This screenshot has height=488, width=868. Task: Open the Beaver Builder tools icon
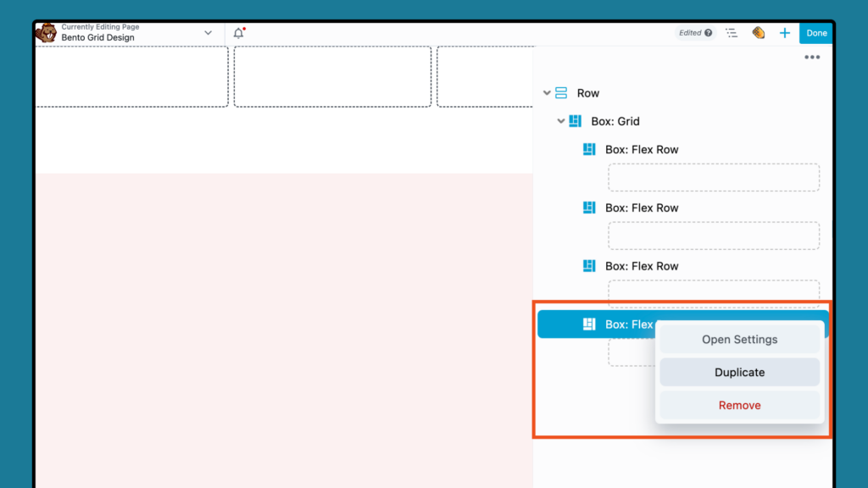[758, 32]
